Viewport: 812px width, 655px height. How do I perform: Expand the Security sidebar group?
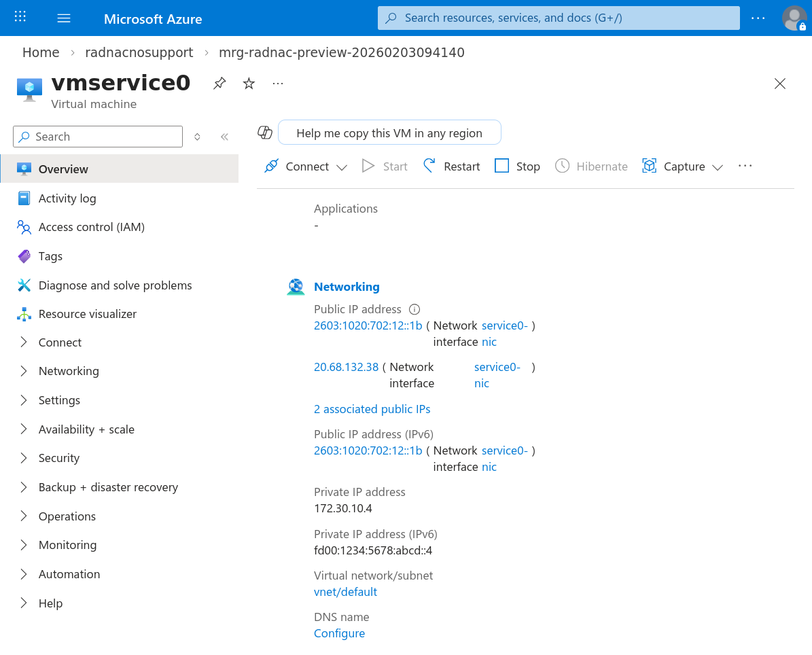pos(58,458)
